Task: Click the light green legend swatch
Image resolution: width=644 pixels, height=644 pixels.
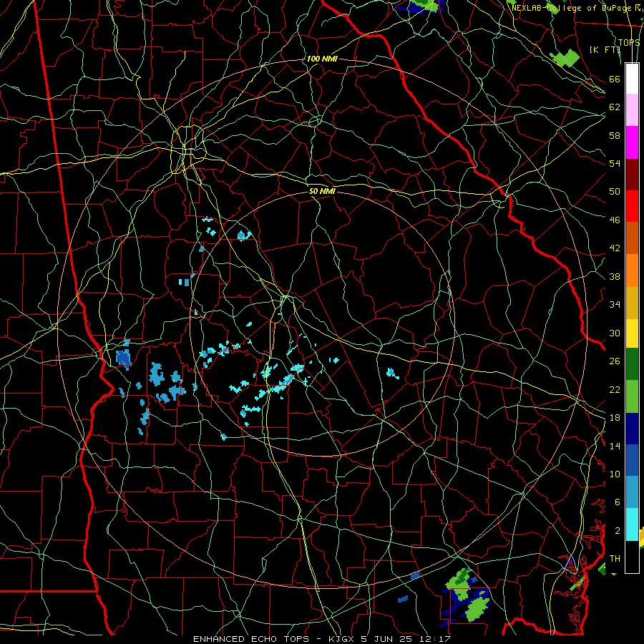Action: (632, 396)
